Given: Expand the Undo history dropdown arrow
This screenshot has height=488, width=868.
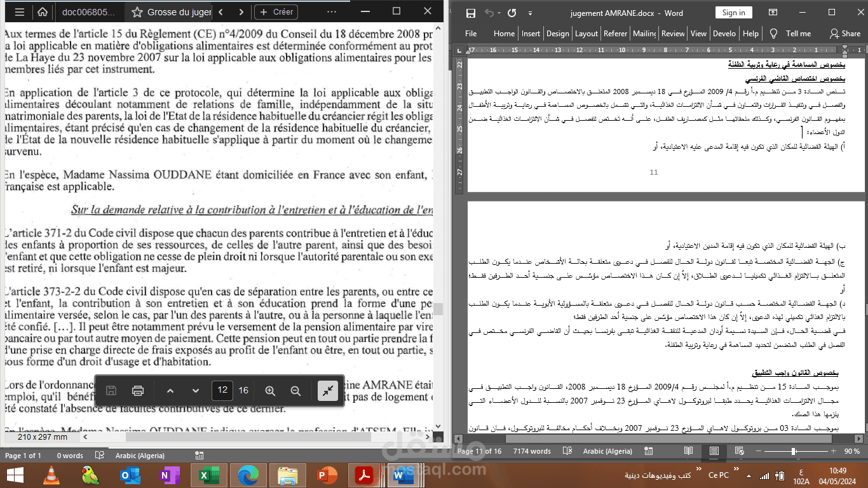Looking at the screenshot, I should pyautogui.click(x=499, y=13).
